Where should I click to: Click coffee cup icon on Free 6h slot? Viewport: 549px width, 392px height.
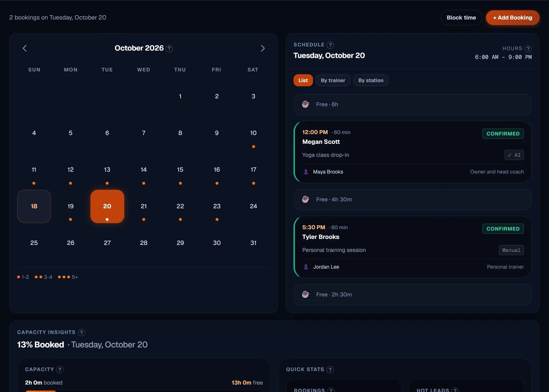click(x=305, y=104)
